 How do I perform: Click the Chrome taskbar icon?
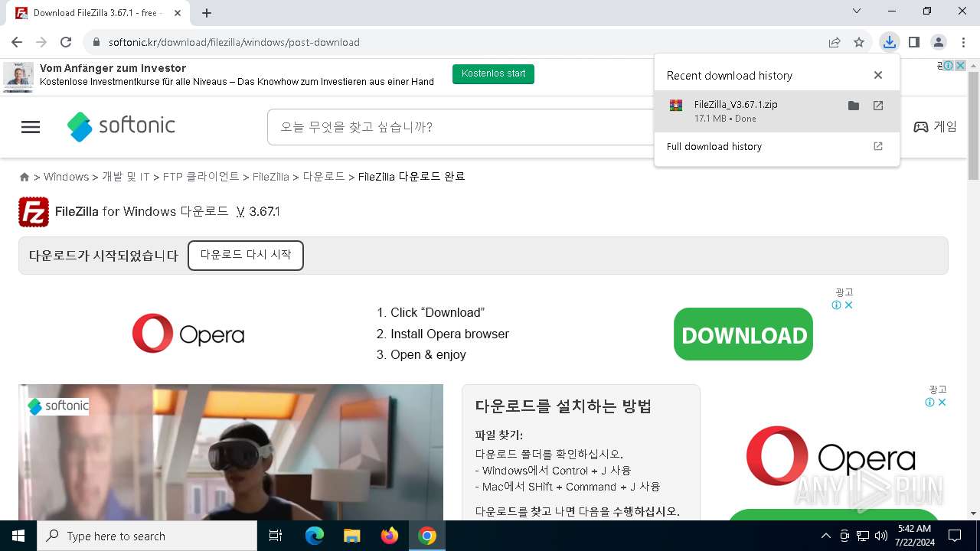[427, 536]
